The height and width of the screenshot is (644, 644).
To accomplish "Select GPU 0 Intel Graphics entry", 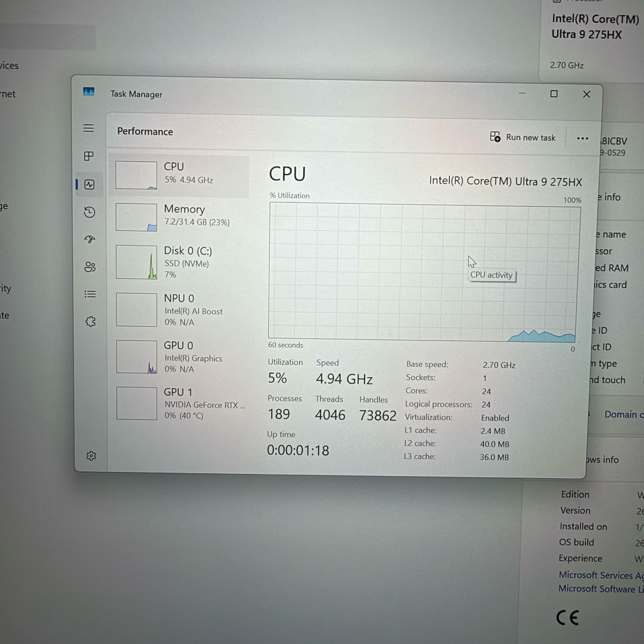I will click(179, 357).
